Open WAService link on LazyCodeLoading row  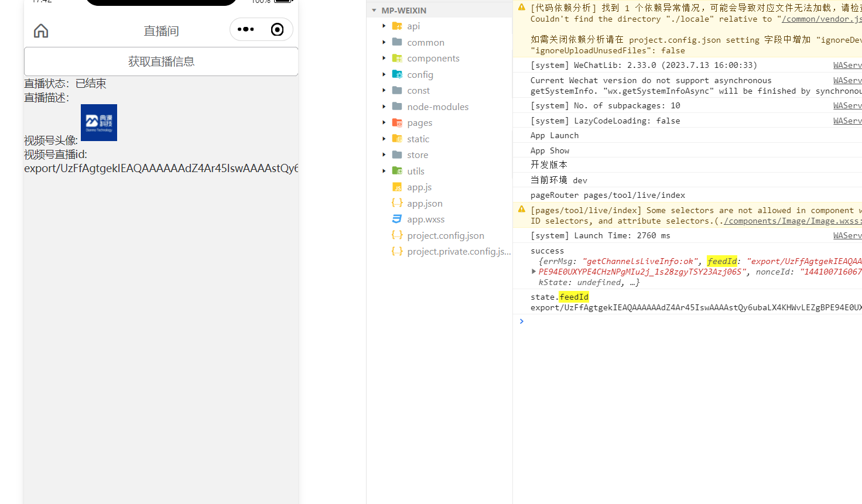click(847, 121)
